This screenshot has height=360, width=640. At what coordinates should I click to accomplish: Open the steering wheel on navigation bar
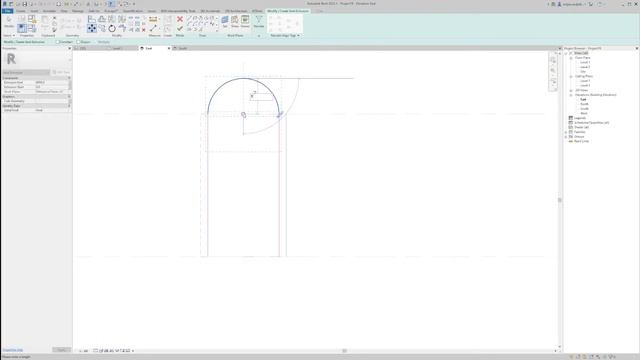tap(553, 60)
